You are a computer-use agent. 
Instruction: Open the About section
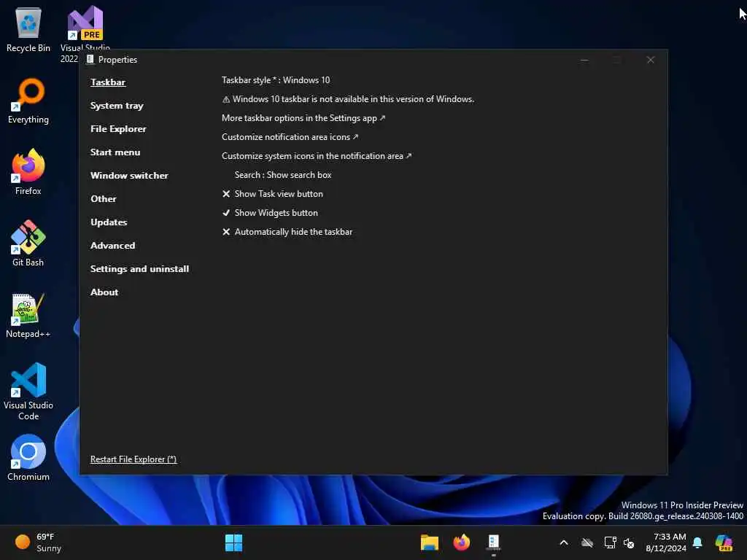(104, 292)
